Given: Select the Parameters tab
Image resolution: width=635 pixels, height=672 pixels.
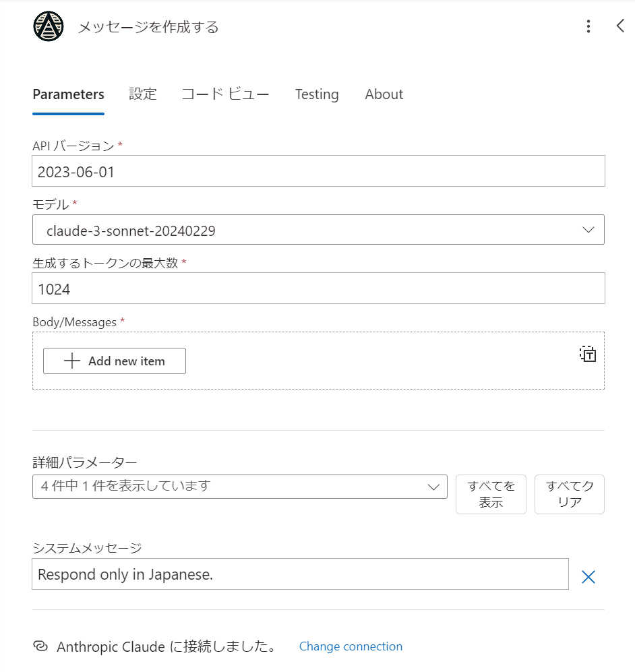Looking at the screenshot, I should pyautogui.click(x=69, y=94).
